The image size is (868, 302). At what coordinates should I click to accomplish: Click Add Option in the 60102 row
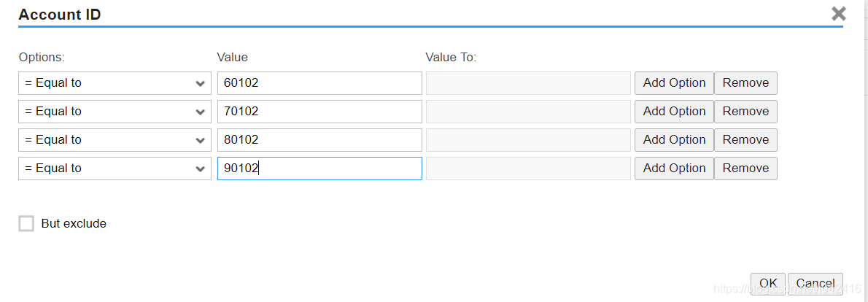(x=674, y=83)
